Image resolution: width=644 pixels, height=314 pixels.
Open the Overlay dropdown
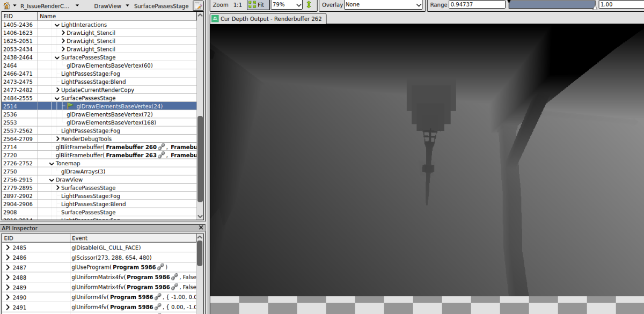tap(383, 5)
